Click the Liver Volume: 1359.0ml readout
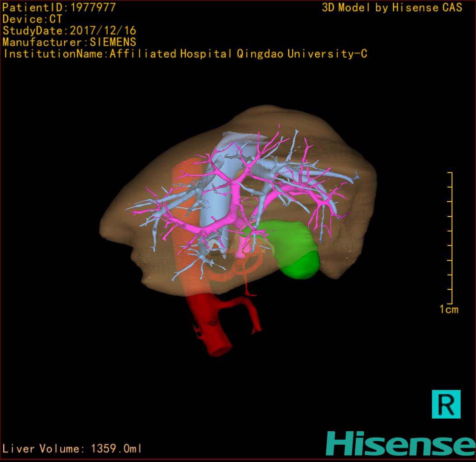This screenshot has width=476, height=462. point(72,449)
